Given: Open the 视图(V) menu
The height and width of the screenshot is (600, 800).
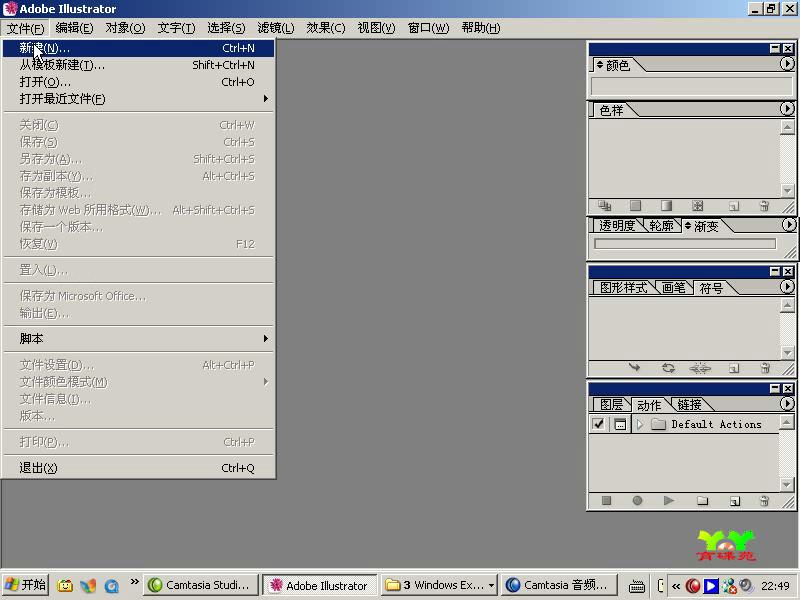Looking at the screenshot, I should click(x=376, y=28).
